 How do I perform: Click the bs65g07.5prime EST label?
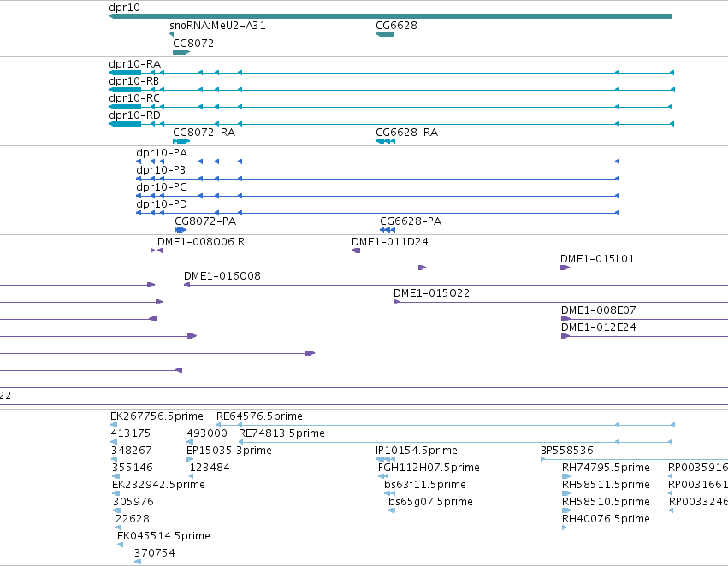pos(431,502)
